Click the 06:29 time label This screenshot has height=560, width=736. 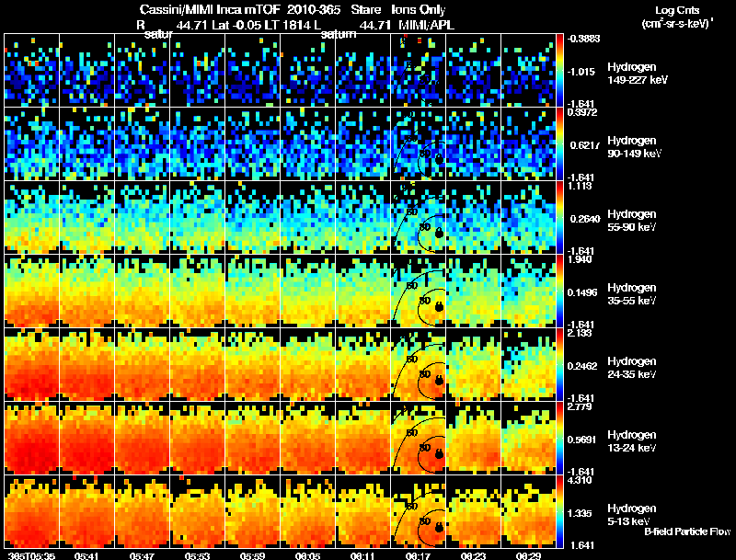tap(528, 555)
